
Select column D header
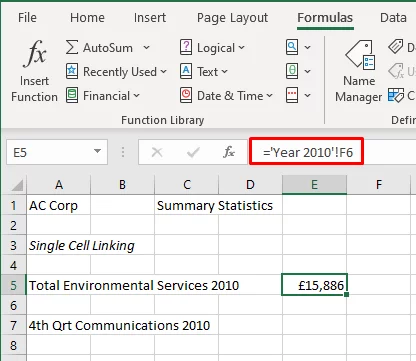(250, 184)
